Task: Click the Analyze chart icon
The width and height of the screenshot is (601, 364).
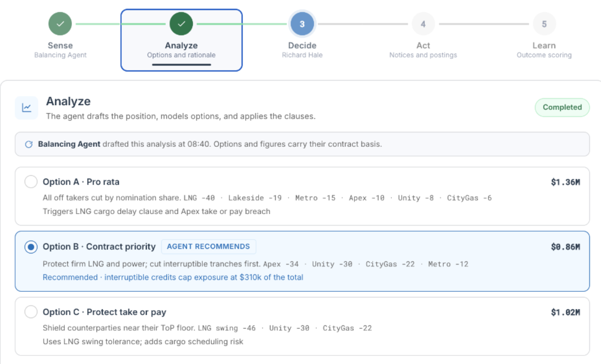Action: [27, 108]
